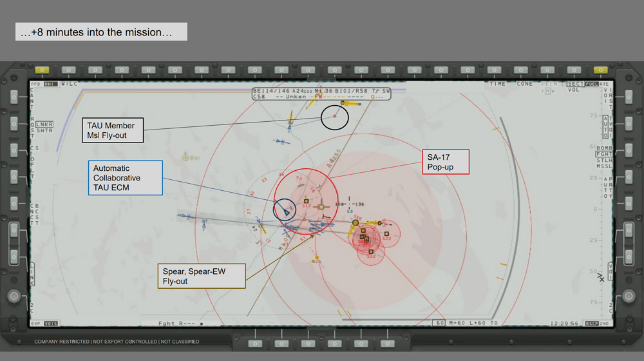
Task: Toggle the LNKR boxed option
Action: pyautogui.click(x=44, y=124)
